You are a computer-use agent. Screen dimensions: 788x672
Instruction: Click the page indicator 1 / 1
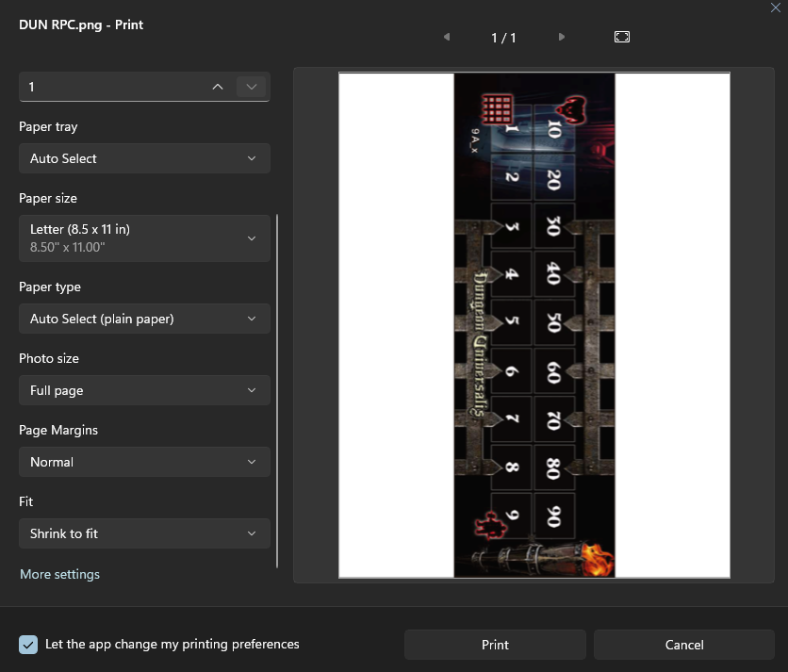[503, 38]
